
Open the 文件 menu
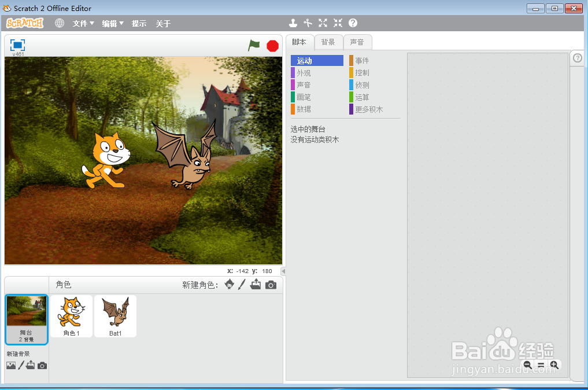click(x=83, y=24)
